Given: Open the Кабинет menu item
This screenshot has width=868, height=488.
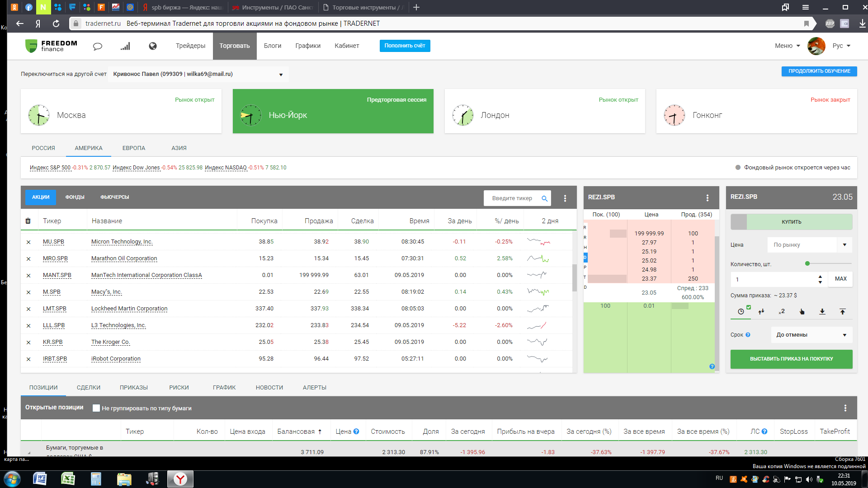Looking at the screenshot, I should [x=347, y=46].
